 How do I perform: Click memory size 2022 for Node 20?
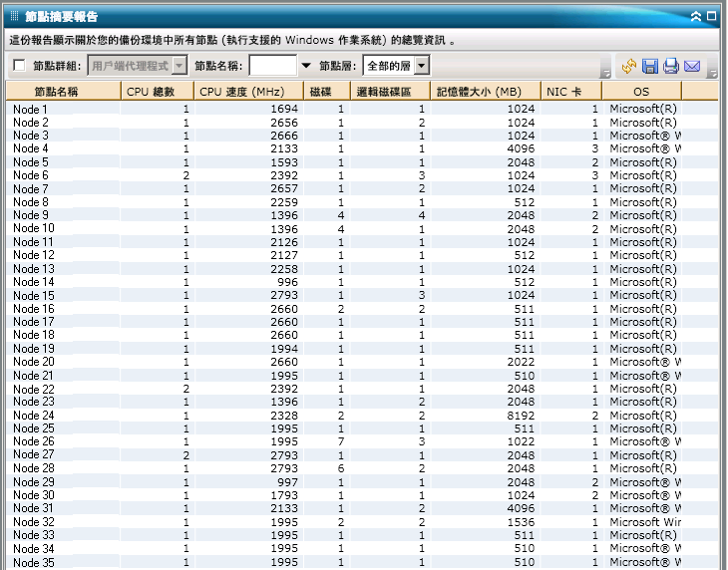tap(521, 362)
